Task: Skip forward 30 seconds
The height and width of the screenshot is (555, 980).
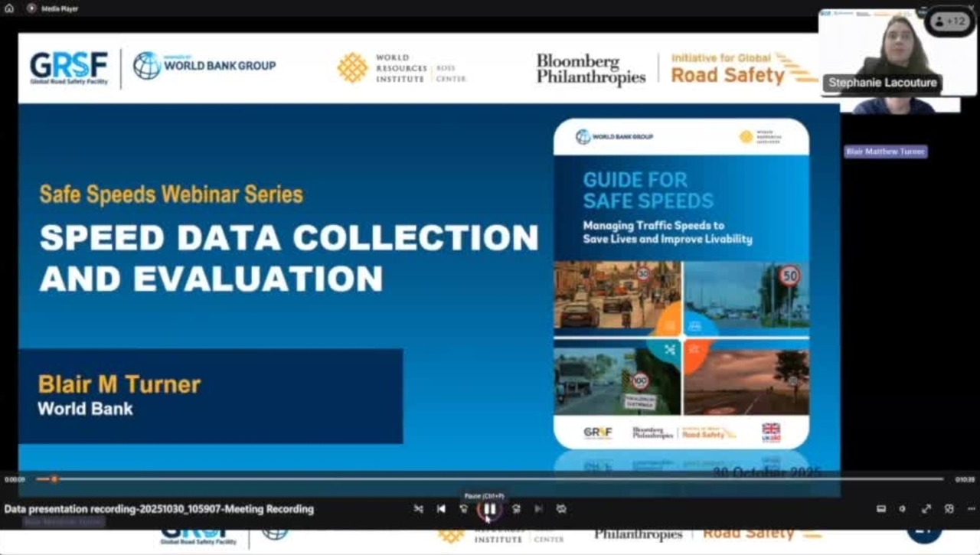Action: click(516, 509)
